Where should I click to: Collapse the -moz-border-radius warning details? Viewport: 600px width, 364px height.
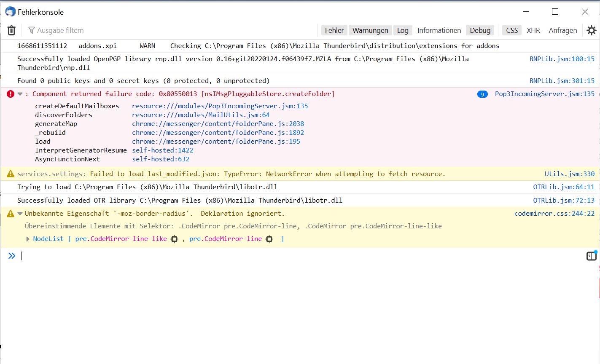click(20, 214)
